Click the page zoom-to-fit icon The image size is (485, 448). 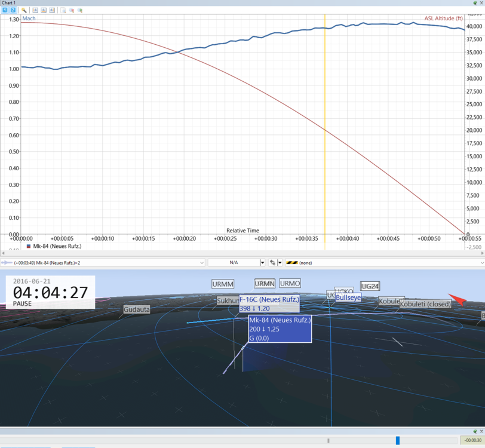click(63, 10)
